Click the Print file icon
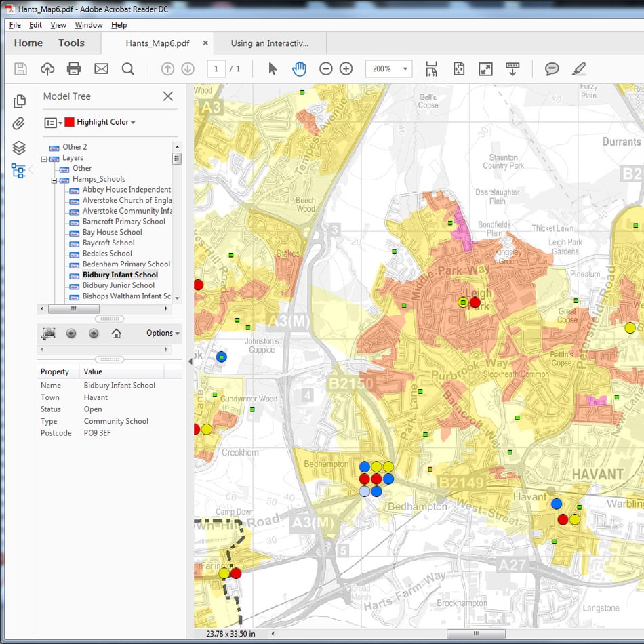Viewport: 644px width, 644px height. [74, 68]
